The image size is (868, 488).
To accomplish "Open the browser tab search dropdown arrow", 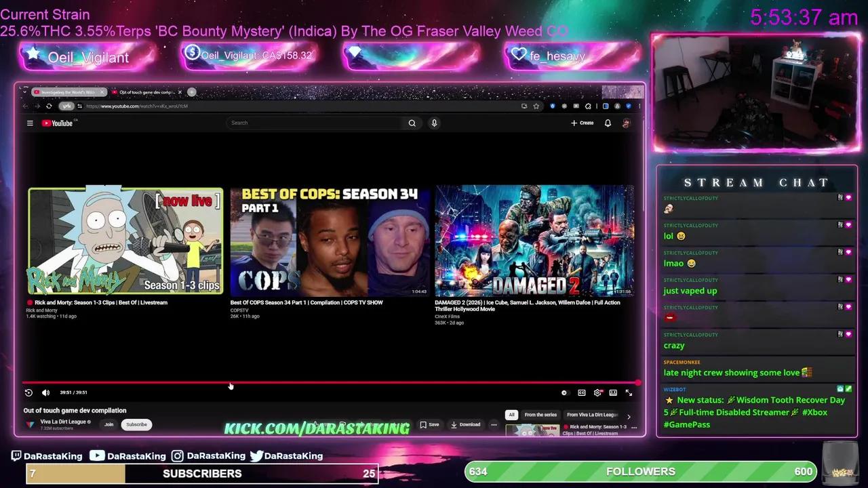I will coord(25,91).
